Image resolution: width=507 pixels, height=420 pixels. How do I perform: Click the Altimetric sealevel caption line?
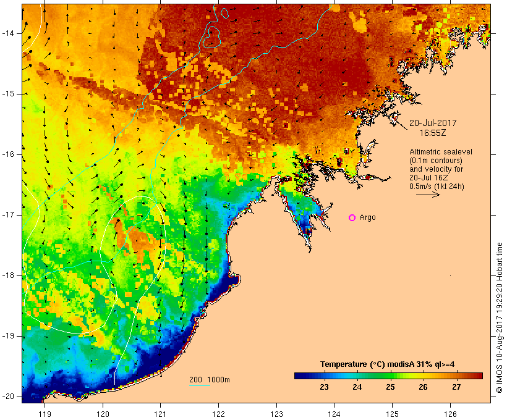pos(441,152)
